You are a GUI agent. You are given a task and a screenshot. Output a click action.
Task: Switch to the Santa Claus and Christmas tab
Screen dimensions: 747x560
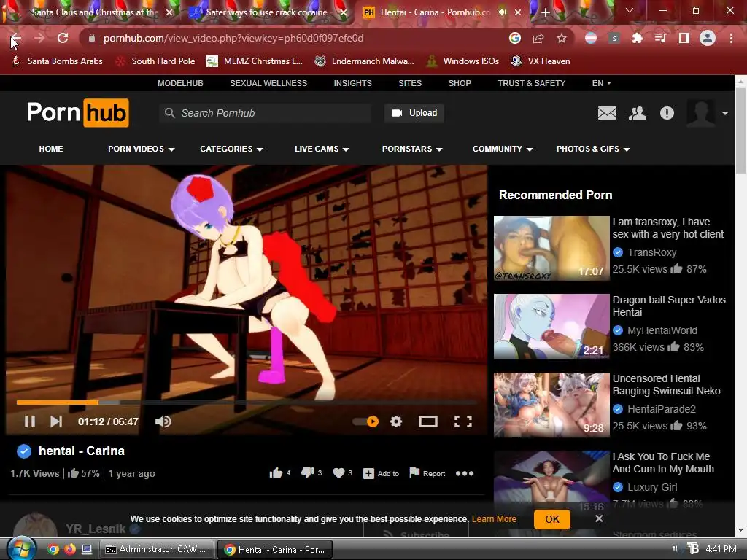click(x=94, y=12)
